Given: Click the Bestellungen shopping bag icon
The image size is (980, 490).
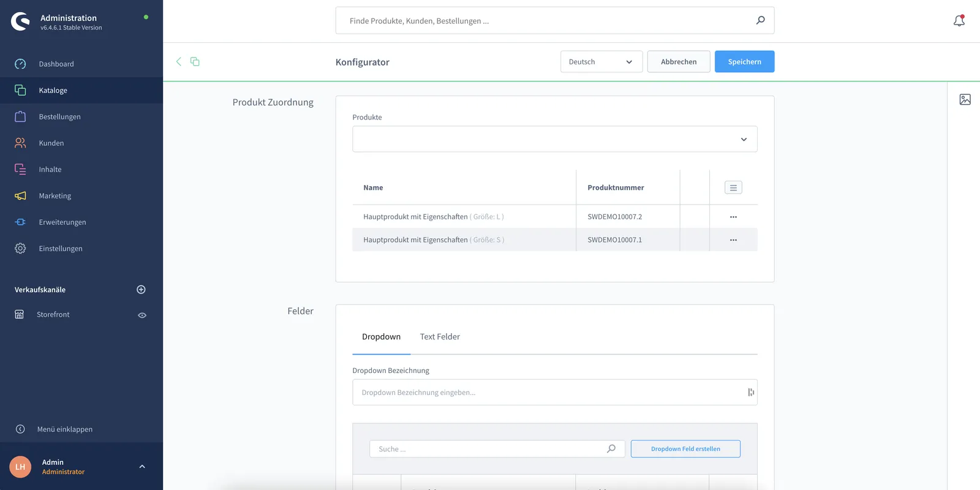Looking at the screenshot, I should [20, 116].
